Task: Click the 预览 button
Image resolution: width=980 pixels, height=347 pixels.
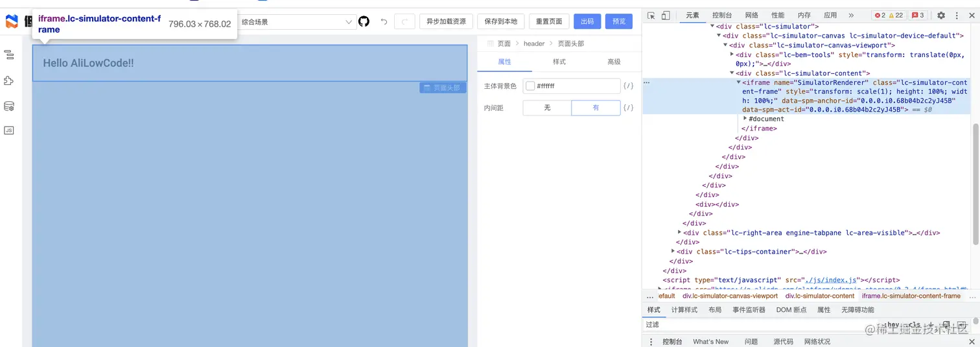Action: (619, 21)
